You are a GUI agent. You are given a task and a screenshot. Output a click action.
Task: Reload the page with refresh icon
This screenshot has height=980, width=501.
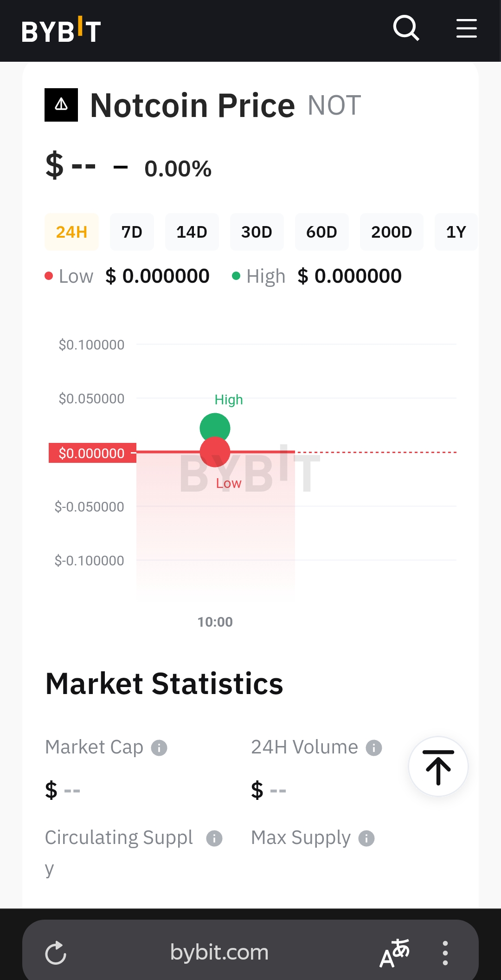pos(56,953)
